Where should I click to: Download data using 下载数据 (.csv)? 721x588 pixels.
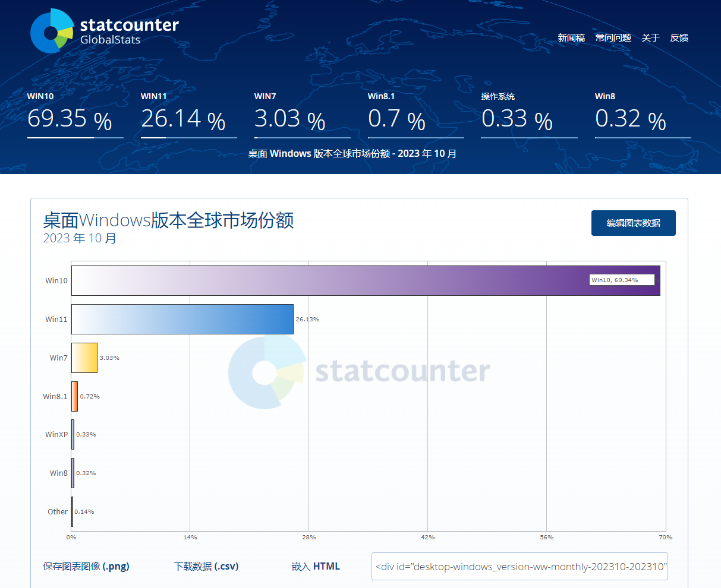tap(206, 566)
